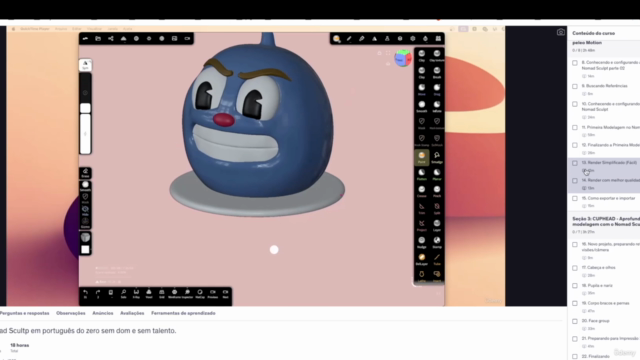Click the Hide shortcut on left bar

(85, 211)
